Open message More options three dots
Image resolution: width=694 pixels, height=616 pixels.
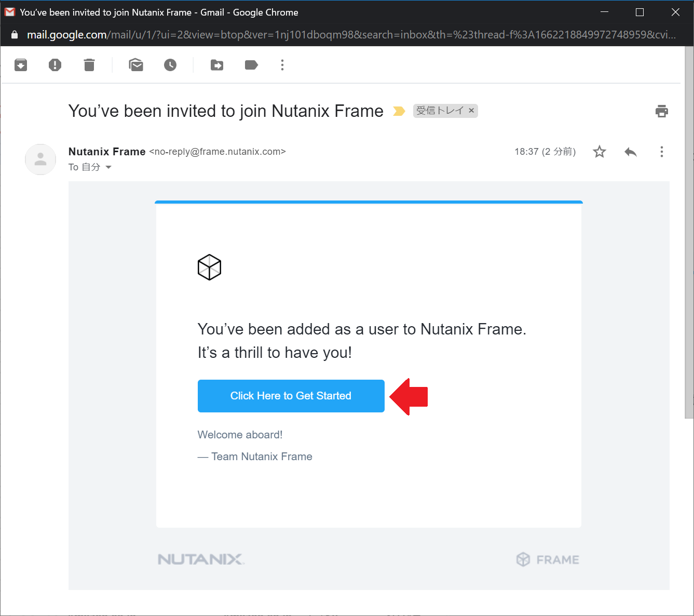[661, 152]
